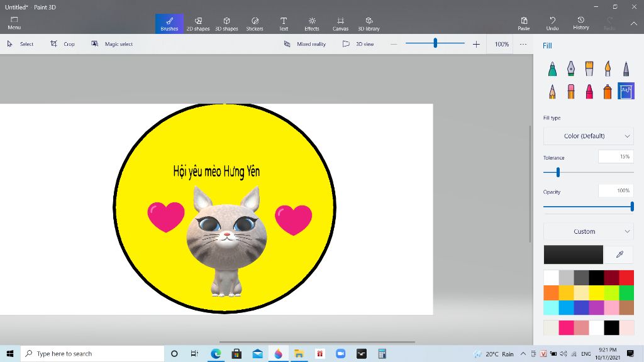Viewport: 644px width, 362px height.
Task: Open the current color preview box
Action: point(574,255)
